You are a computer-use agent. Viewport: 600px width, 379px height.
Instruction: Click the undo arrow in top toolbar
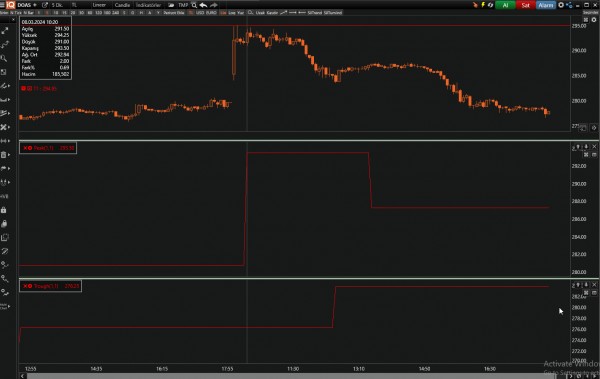(x=203, y=5)
